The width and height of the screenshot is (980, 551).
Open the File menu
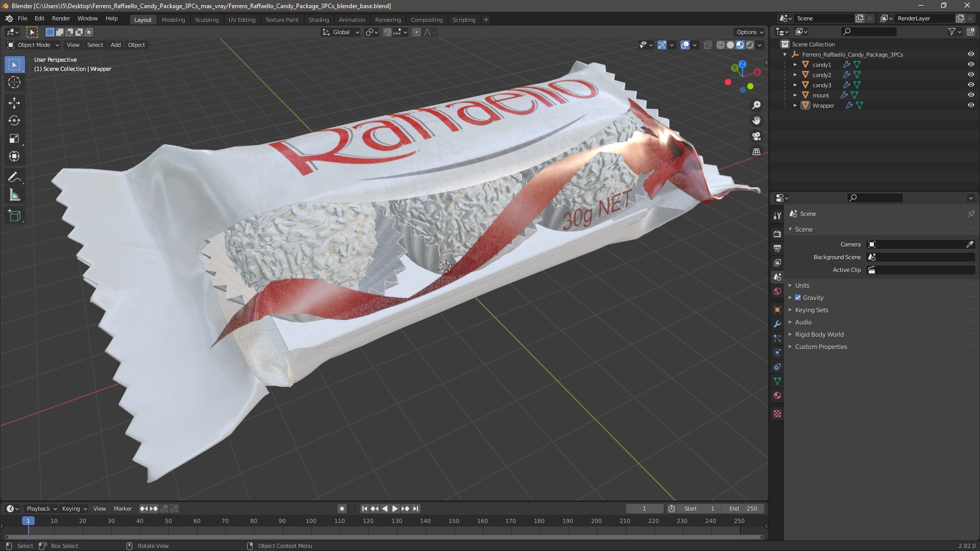pyautogui.click(x=22, y=18)
